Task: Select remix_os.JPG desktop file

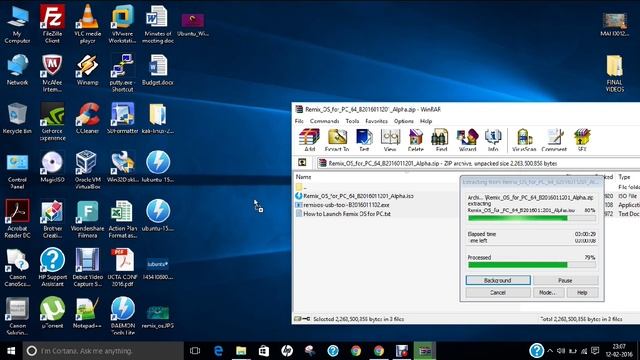Action: click(x=158, y=316)
